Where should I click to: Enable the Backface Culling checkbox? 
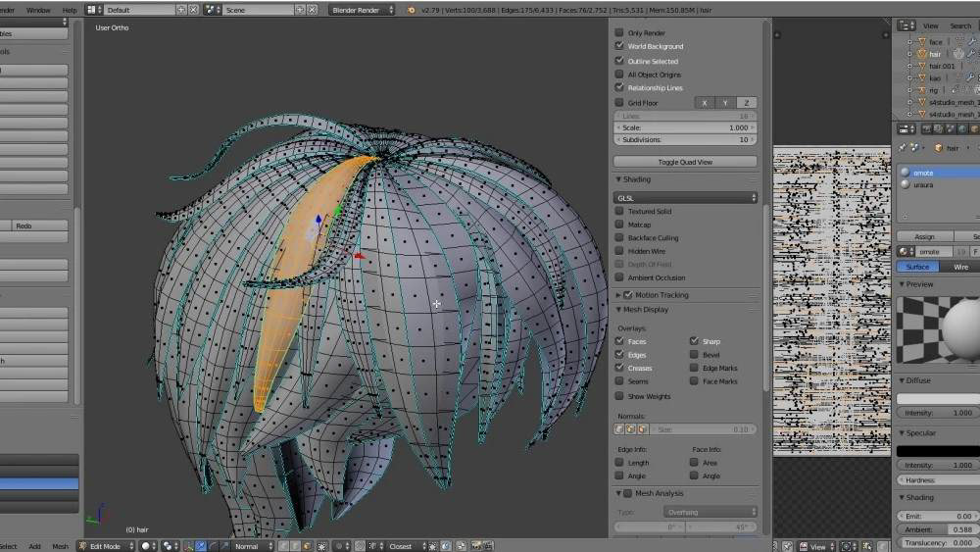[x=619, y=237]
